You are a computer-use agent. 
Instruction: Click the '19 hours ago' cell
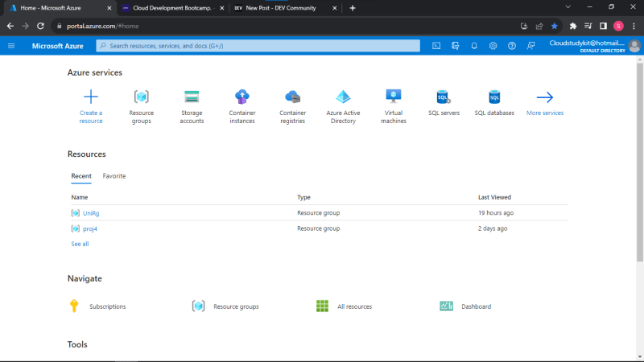click(x=496, y=213)
